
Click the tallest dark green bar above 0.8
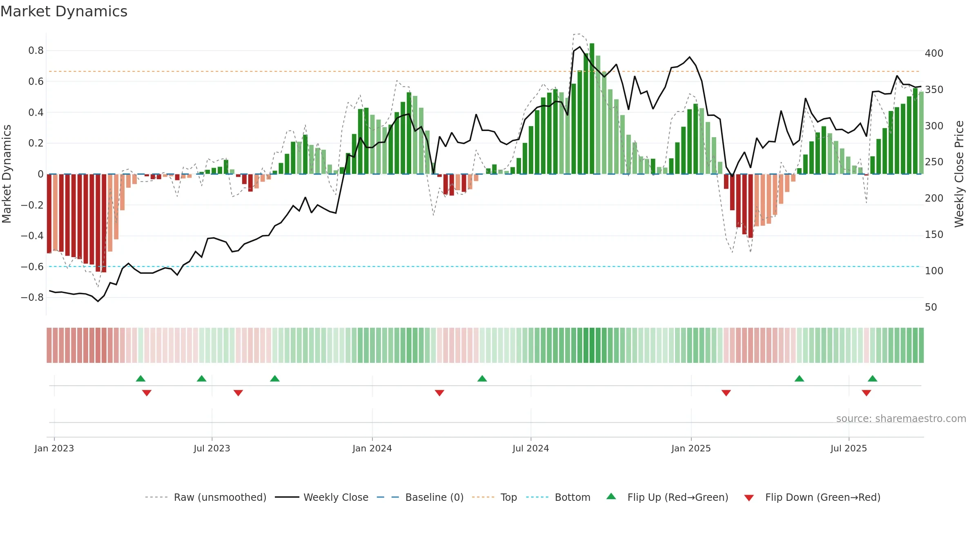592,109
